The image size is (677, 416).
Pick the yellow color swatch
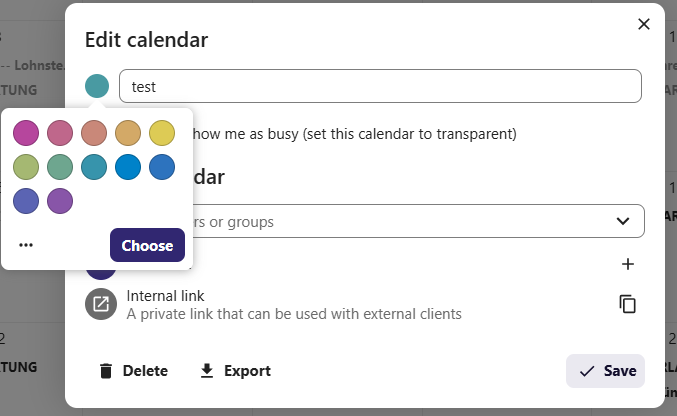pos(162,133)
